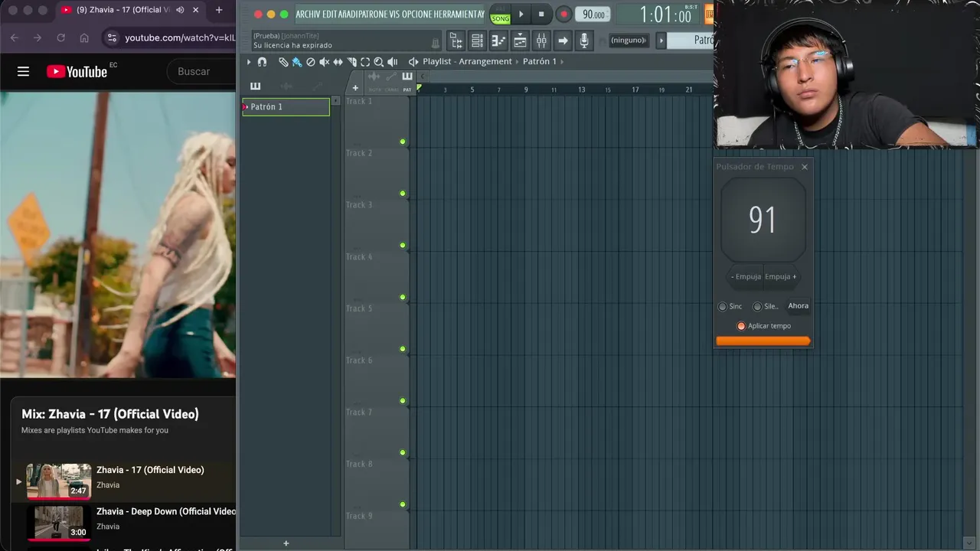Select the Paint brush tool
Screen dimensions: 980x551
[x=297, y=62]
